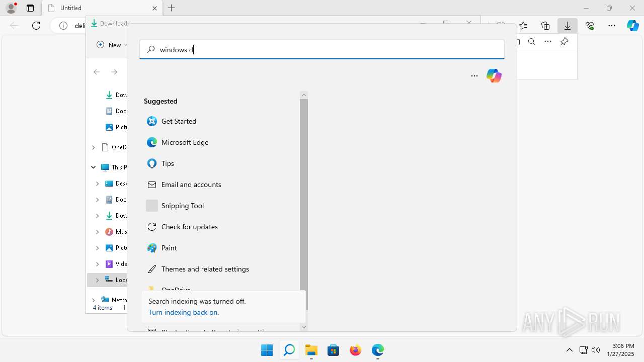Click inside the Windows search box
The image size is (644, 362).
(x=322, y=50)
